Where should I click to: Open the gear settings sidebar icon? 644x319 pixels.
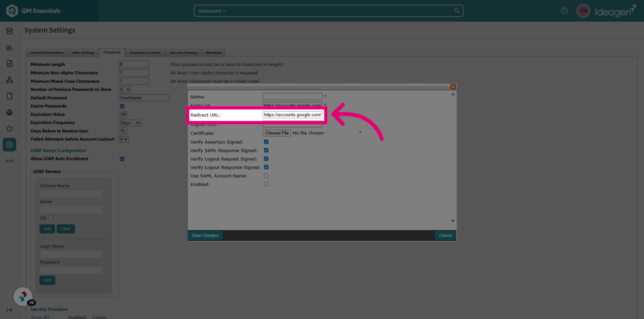pyautogui.click(x=9, y=144)
